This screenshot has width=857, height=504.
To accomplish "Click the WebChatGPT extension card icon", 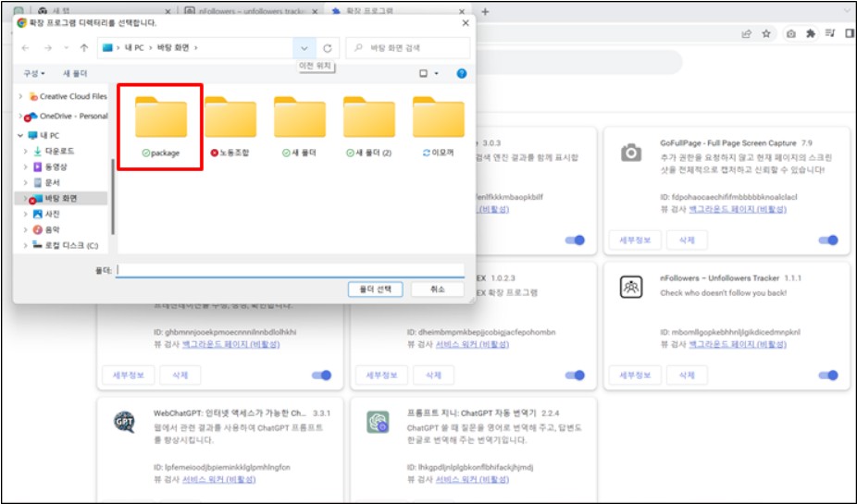I will pyautogui.click(x=124, y=422).
